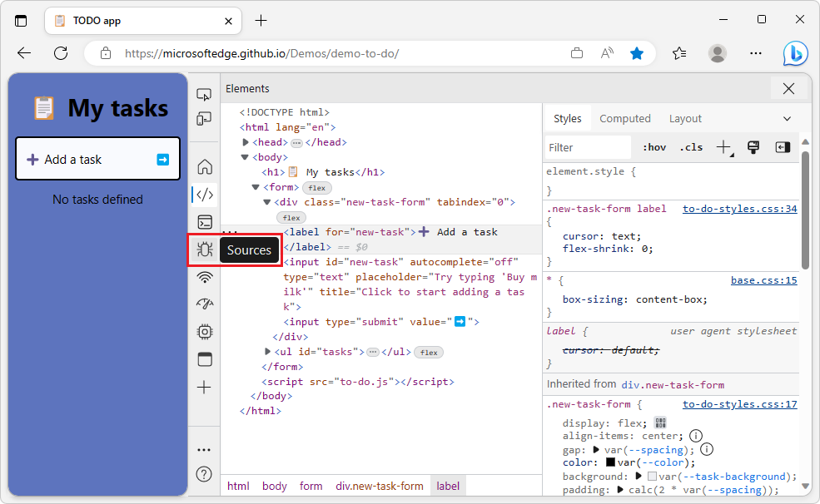Open browser Settings and more menu

point(756,53)
